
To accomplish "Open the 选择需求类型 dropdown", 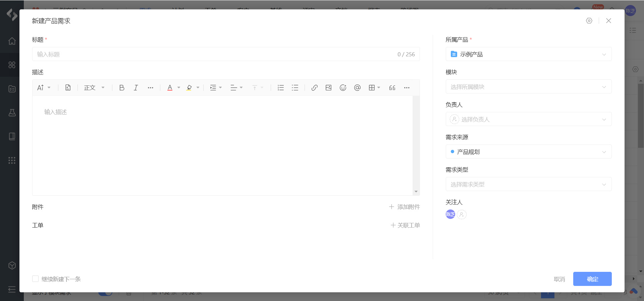I will (x=529, y=184).
